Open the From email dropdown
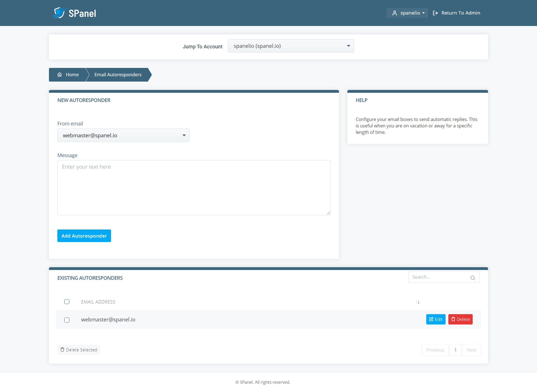537x392 pixels. 123,135
